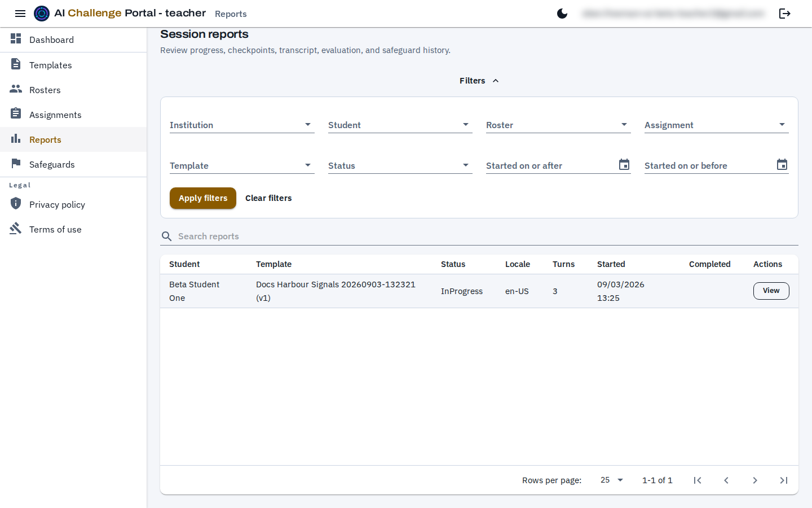Open the Started on or before calendar picker
The width and height of the screenshot is (812, 508).
[782, 165]
